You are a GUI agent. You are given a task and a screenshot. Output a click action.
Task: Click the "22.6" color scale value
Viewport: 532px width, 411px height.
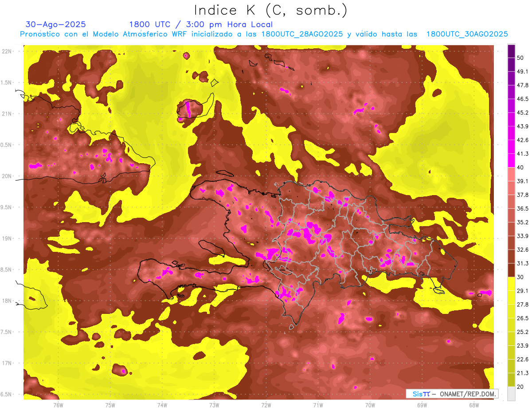[x=522, y=359]
